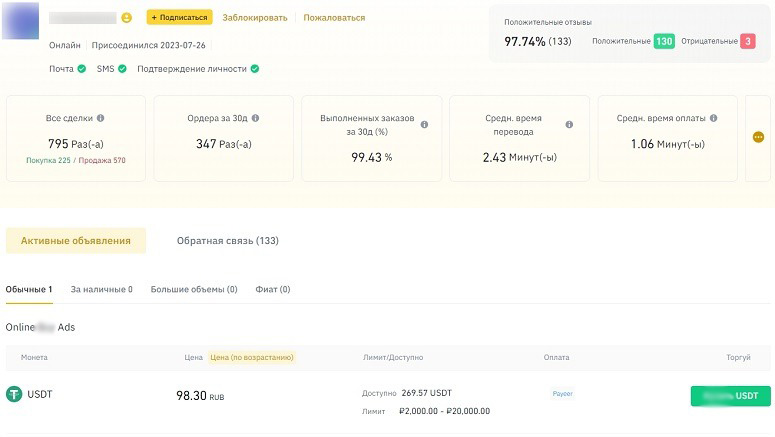Click the USDT coin icon

[x=14, y=395]
